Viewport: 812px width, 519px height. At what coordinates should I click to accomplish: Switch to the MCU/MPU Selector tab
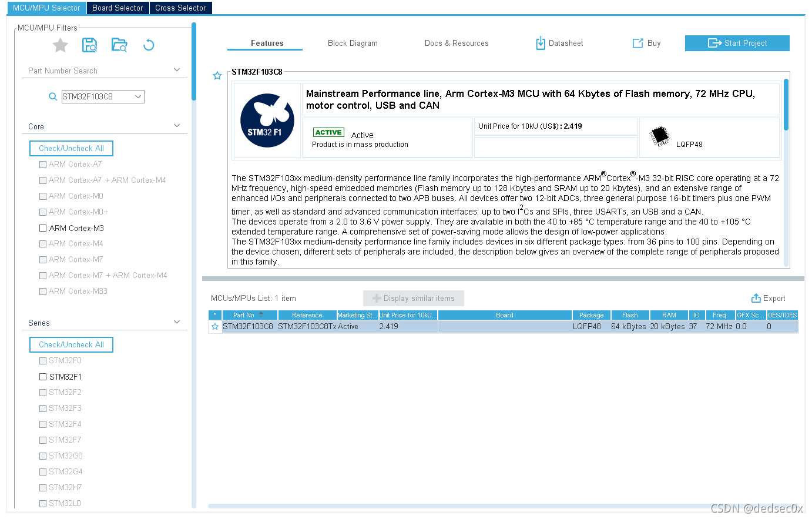[x=46, y=8]
